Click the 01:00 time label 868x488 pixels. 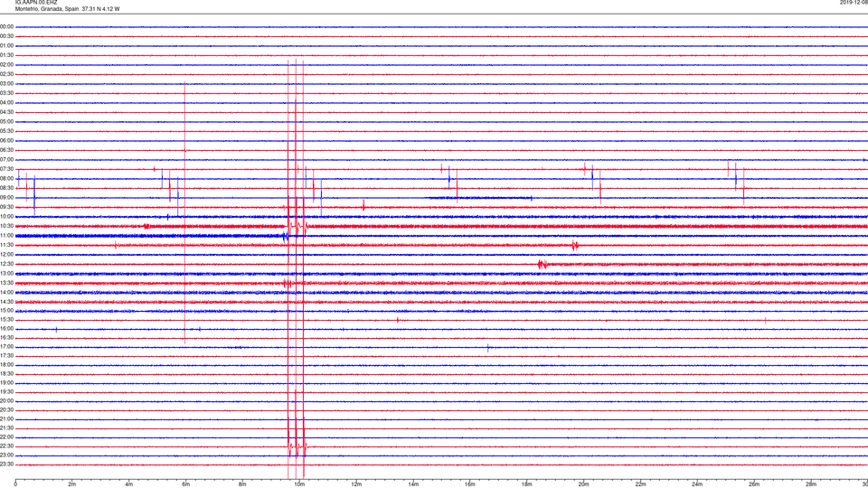6,46
